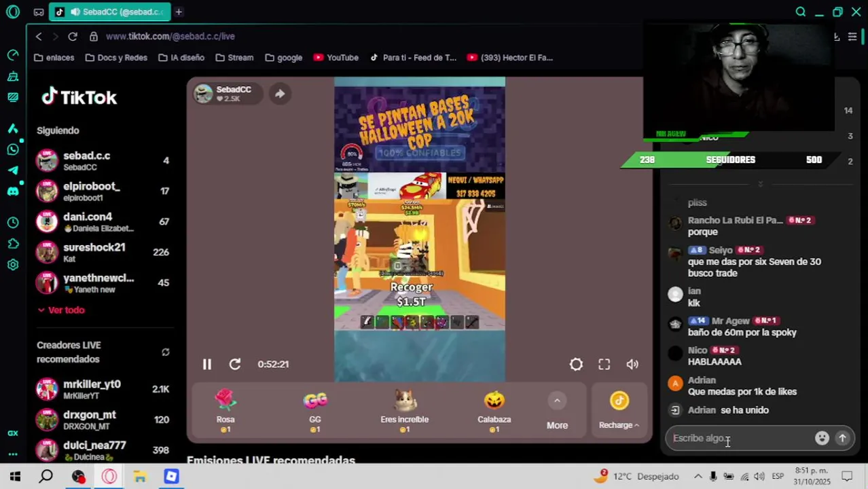Open recommended creator drxgon_mt

[103, 420]
